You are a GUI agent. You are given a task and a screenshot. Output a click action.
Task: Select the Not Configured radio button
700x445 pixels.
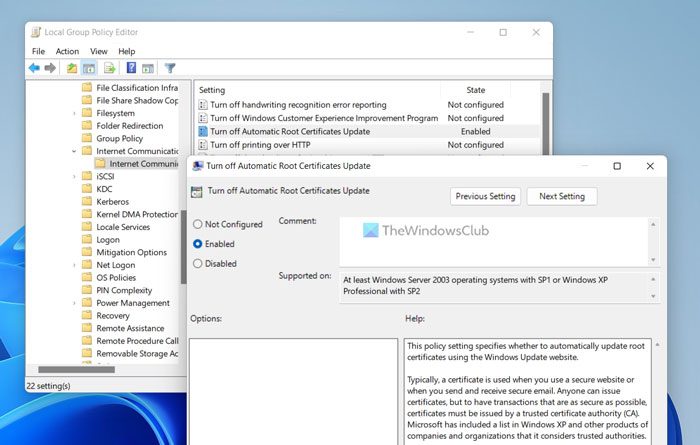pyautogui.click(x=197, y=224)
